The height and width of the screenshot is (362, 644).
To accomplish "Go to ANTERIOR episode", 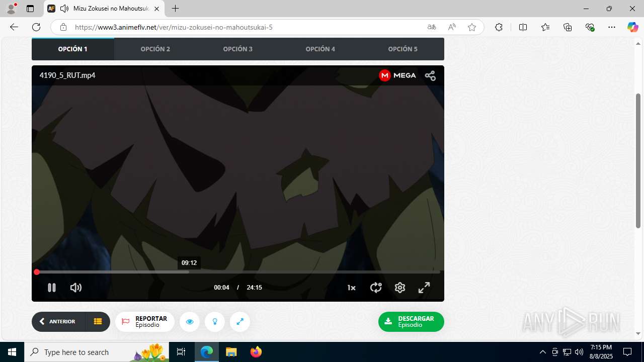I will coord(58,322).
